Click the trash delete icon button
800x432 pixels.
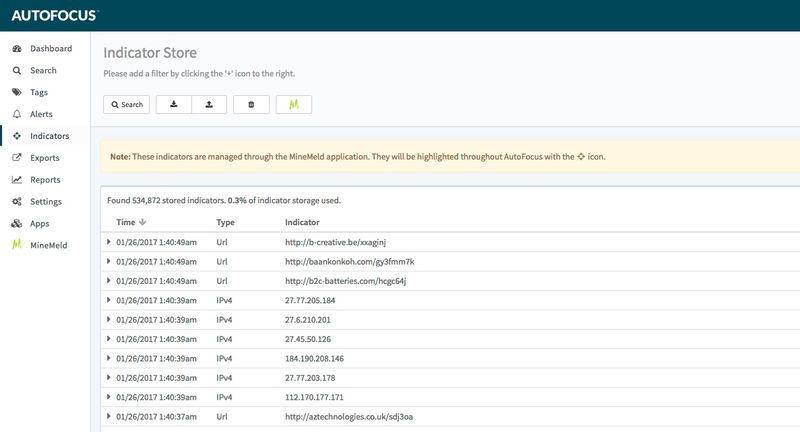coord(251,104)
